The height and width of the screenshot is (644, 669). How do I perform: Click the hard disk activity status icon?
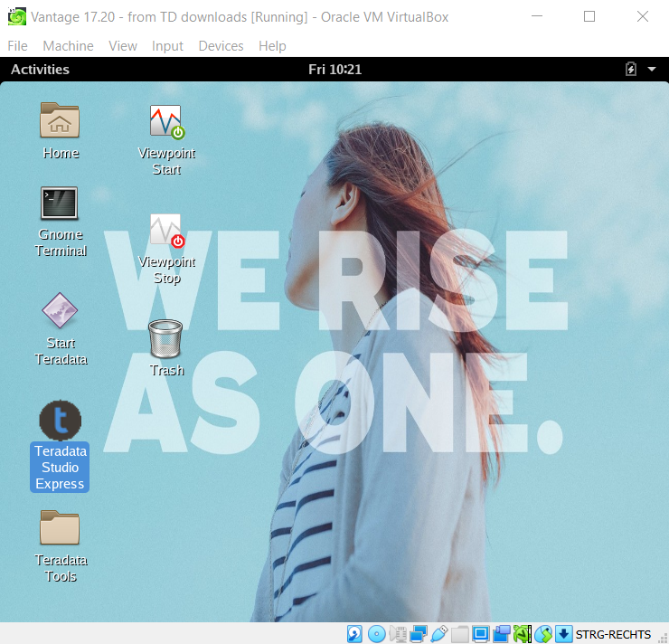click(355, 634)
